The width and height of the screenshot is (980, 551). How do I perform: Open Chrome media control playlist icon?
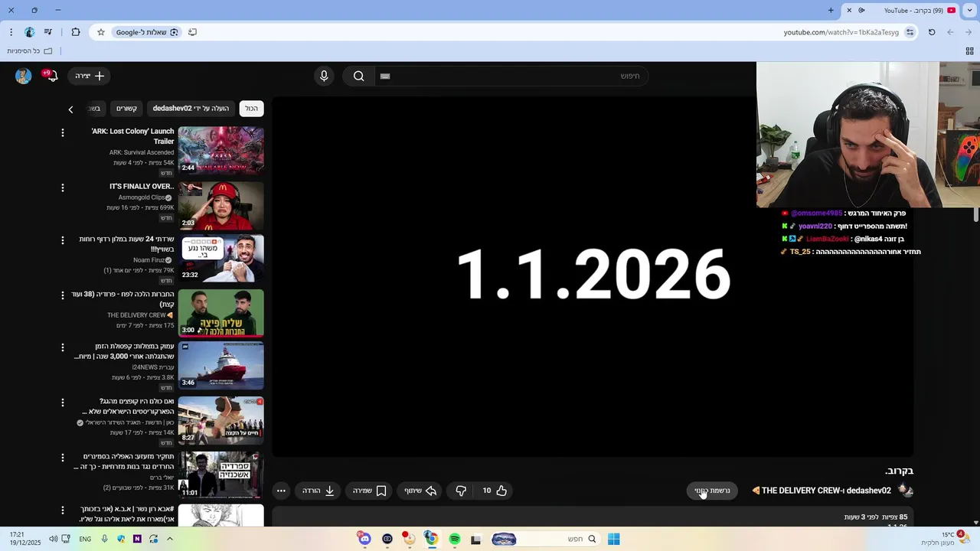coord(48,32)
